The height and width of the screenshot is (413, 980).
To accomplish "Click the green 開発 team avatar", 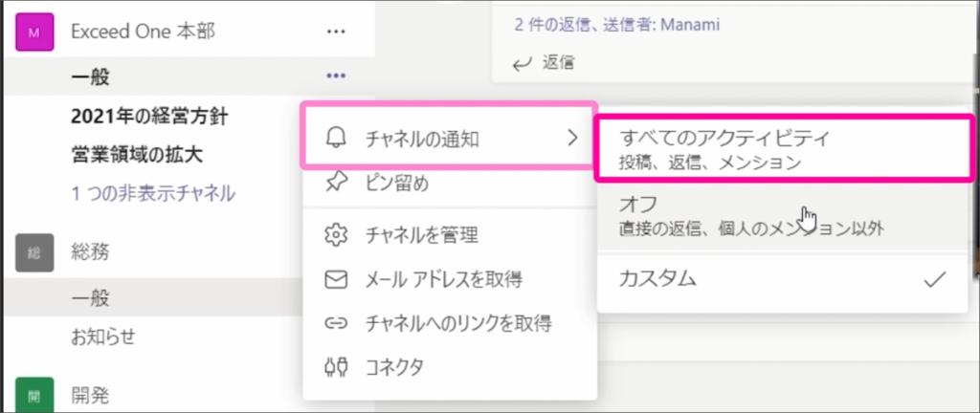I will pos(34,394).
